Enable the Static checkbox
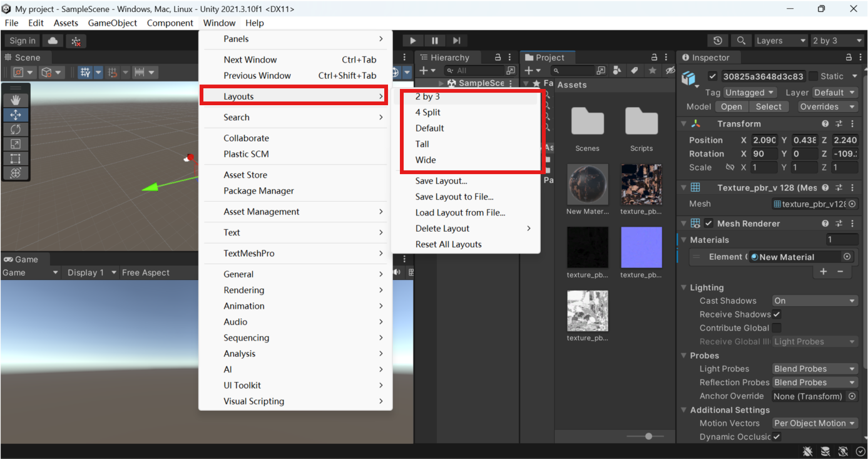Image resolution: width=868 pixels, height=459 pixels. (x=813, y=76)
